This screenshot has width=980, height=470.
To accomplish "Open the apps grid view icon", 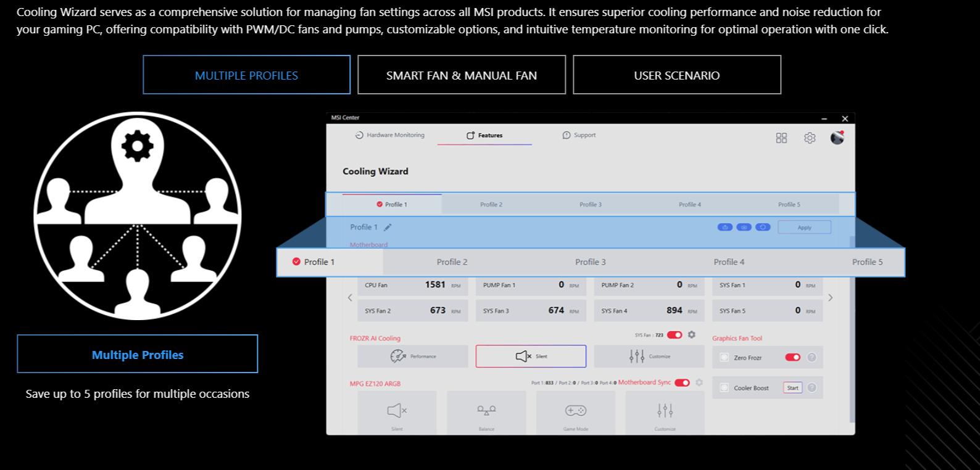I will coord(781,138).
